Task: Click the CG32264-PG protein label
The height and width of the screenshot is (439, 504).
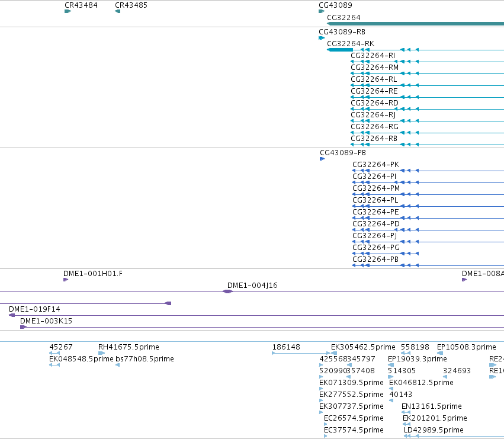Action: pyautogui.click(x=376, y=247)
